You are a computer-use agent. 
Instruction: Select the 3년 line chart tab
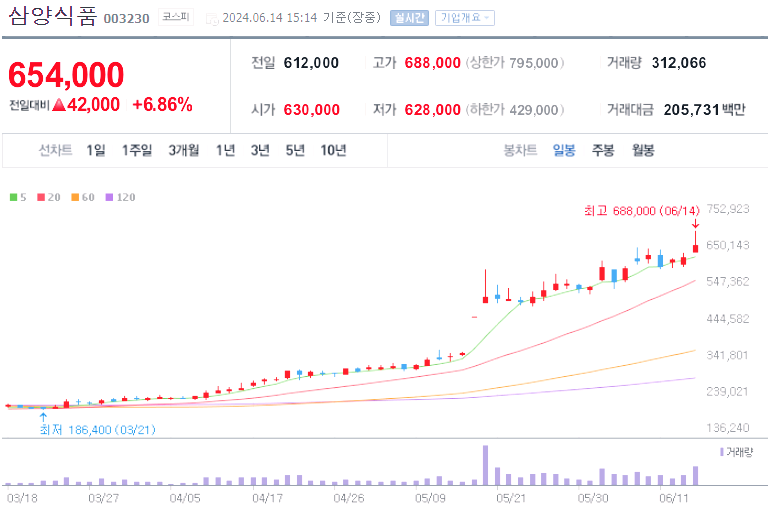pyautogui.click(x=260, y=150)
